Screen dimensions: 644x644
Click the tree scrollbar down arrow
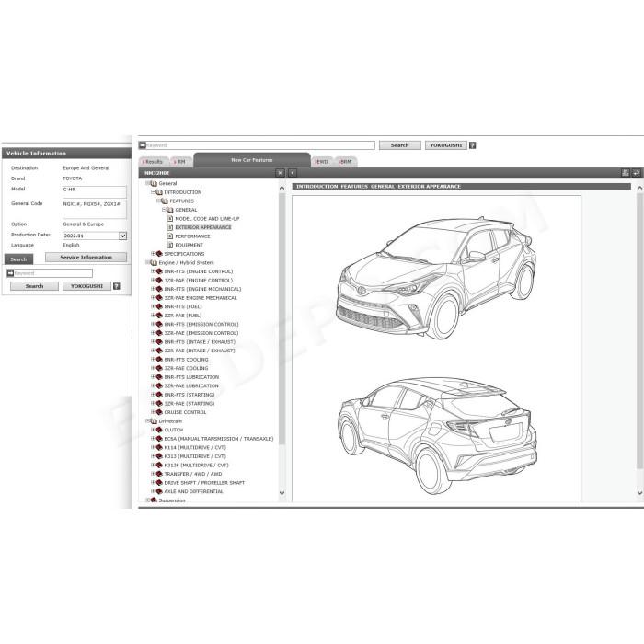click(282, 492)
